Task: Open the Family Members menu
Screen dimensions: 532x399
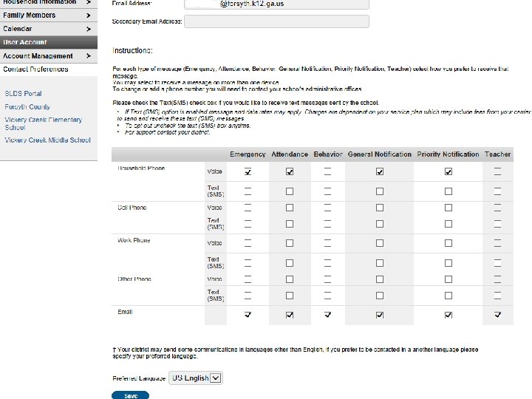Action: click(49, 16)
